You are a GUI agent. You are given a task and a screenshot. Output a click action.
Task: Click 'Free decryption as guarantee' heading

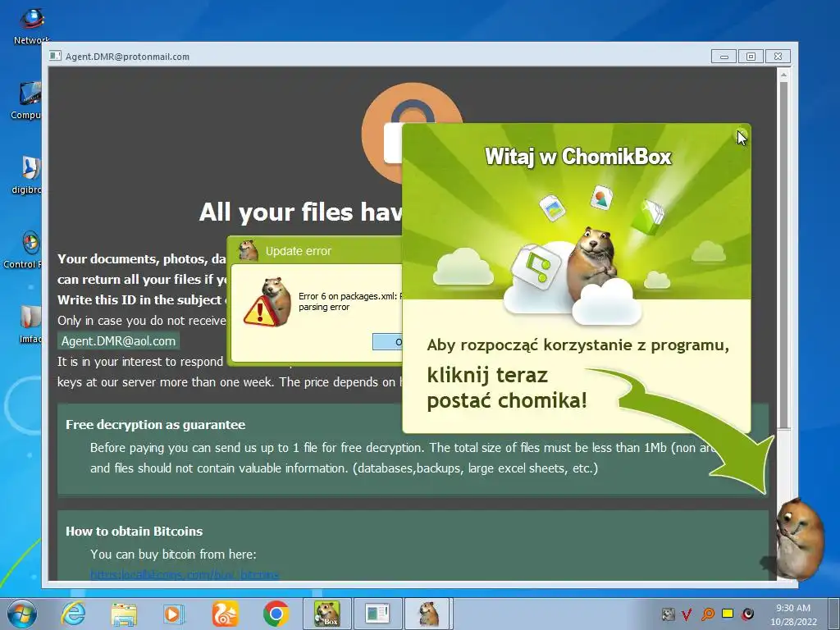[x=155, y=425]
